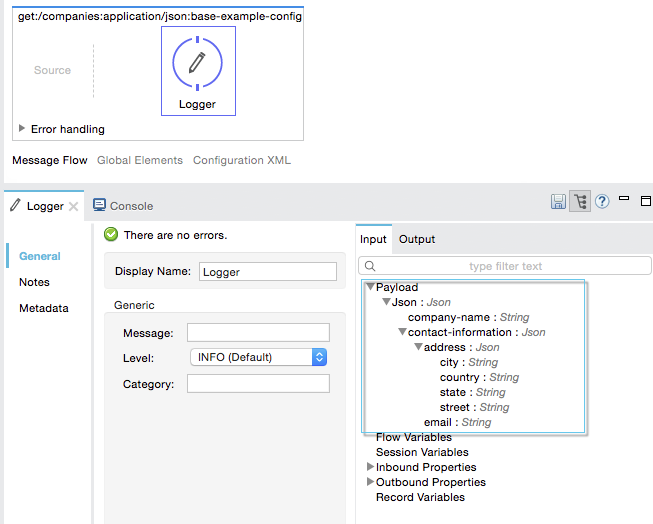Open help with the question mark icon
The width and height of the screenshot is (653, 524).
tap(602, 202)
